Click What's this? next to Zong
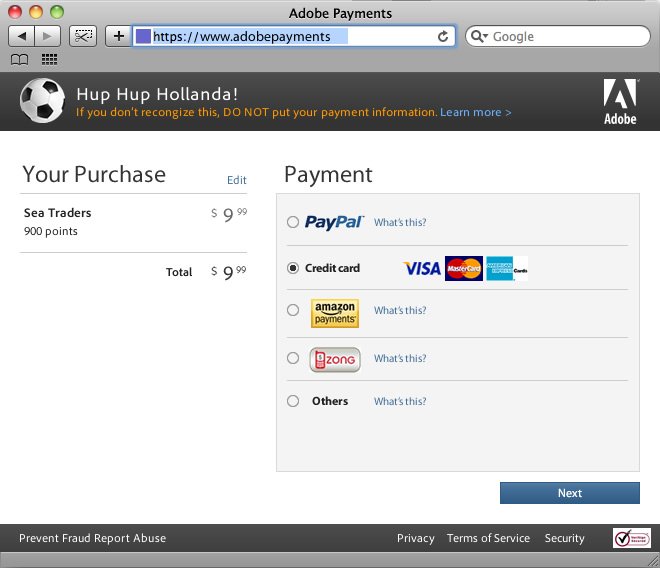Viewport: 660px width, 568px height. click(400, 358)
